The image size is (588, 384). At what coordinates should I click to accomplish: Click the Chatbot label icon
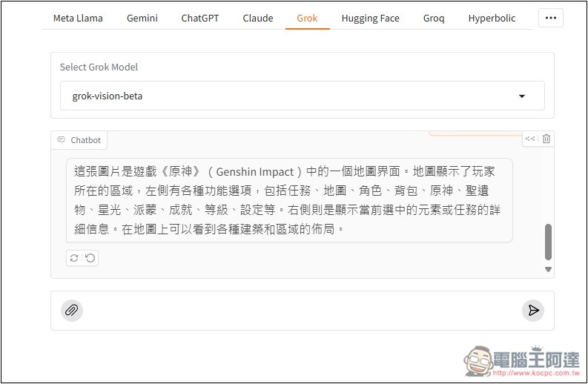pyautogui.click(x=62, y=140)
